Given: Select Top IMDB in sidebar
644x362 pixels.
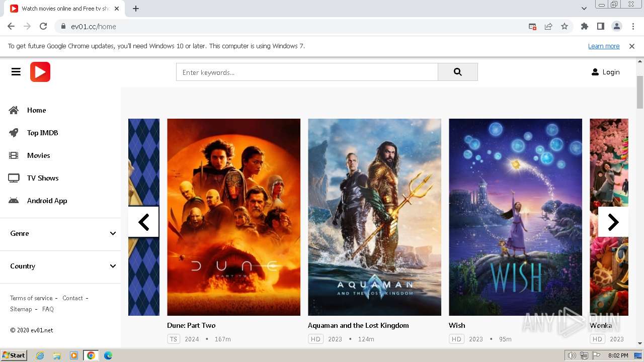Looking at the screenshot, I should [43, 133].
